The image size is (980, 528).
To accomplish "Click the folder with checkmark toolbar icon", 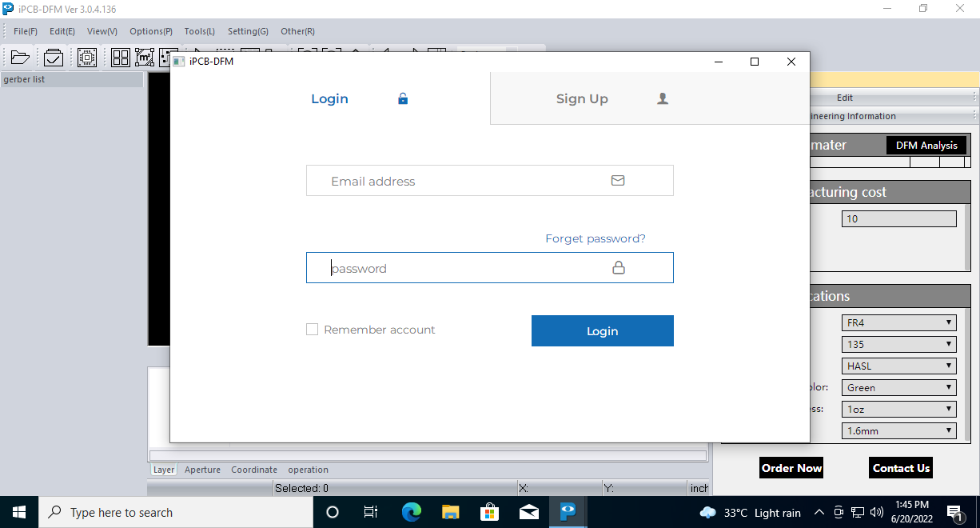I will tap(54, 58).
